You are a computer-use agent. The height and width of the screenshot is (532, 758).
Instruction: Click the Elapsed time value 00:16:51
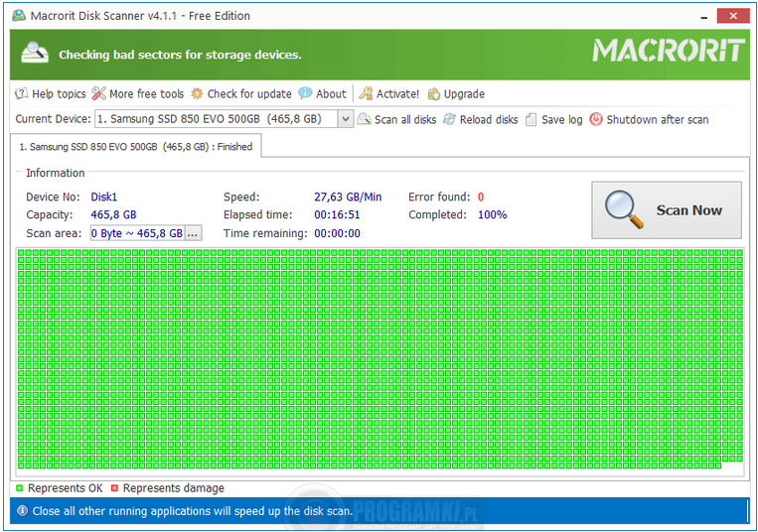coord(337,214)
